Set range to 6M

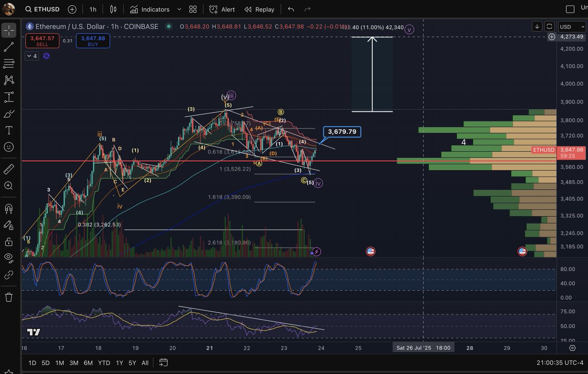tap(88, 363)
